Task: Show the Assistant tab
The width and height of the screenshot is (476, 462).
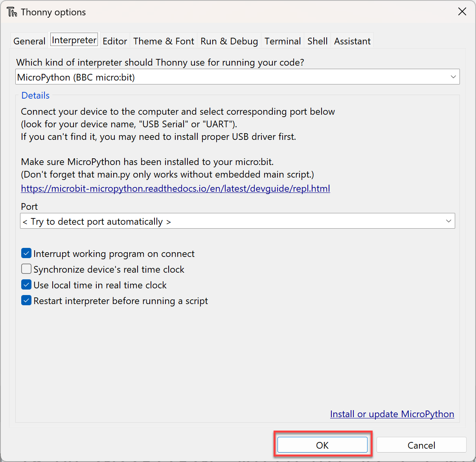Action: [x=353, y=41]
